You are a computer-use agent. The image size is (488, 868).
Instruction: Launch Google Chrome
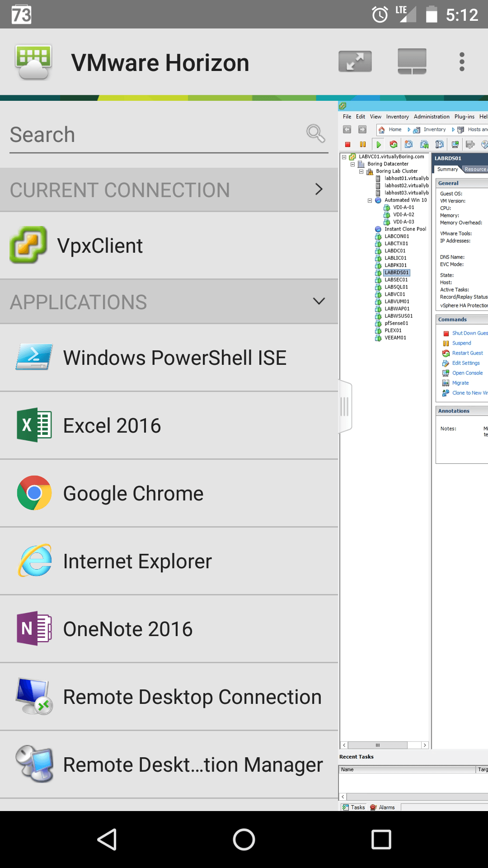pyautogui.click(x=169, y=493)
